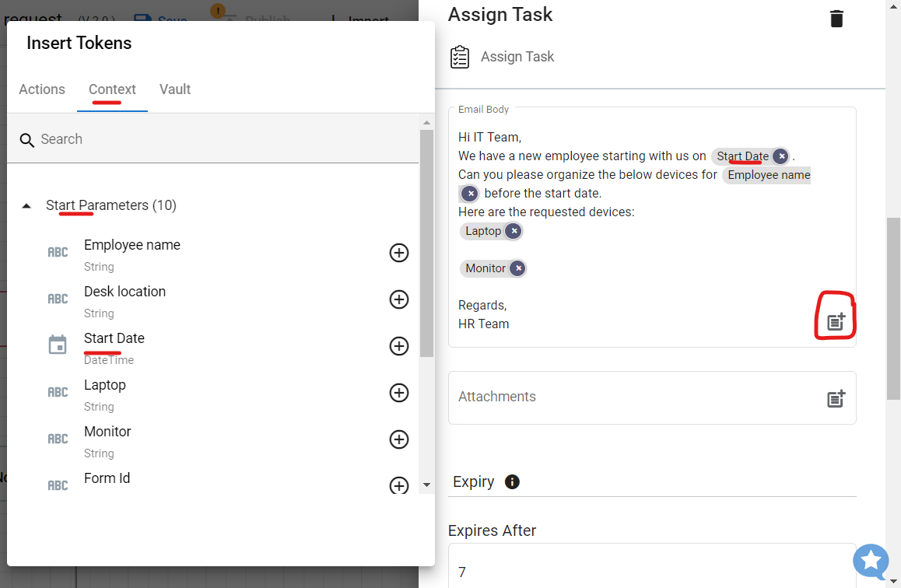901x588 pixels.
Task: Switch to the Actions tab
Action: click(42, 89)
